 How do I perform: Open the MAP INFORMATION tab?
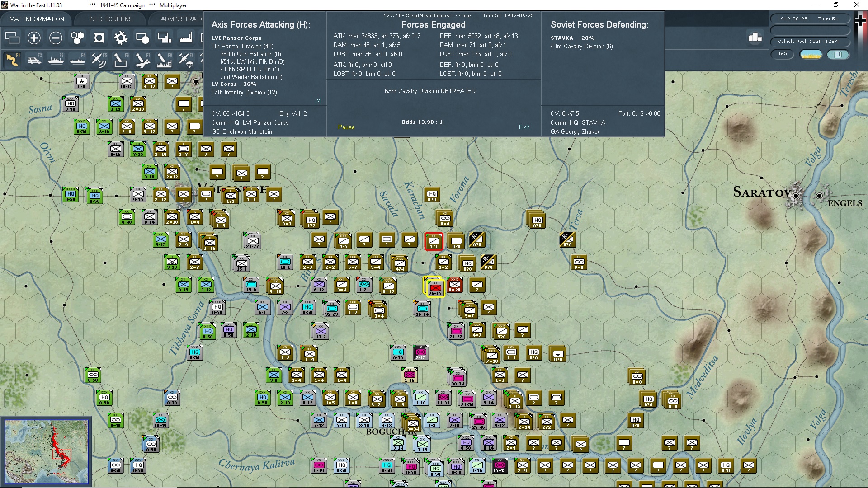(x=37, y=19)
